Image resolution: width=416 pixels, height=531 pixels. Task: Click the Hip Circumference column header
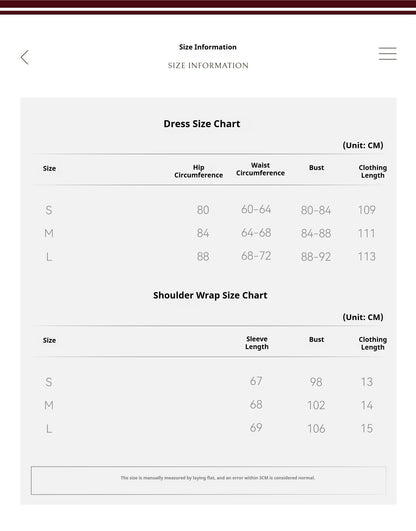199,171
